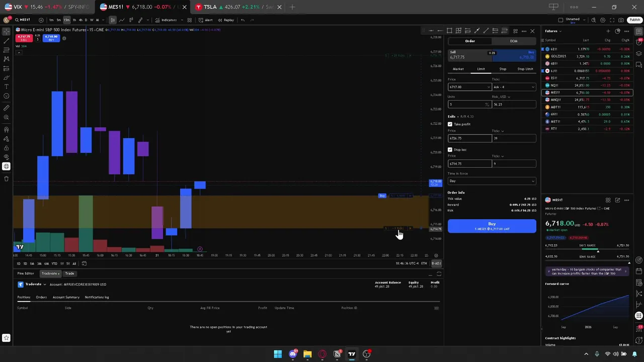Select the trend line drawing tool
This screenshot has height=362, width=644.
pyautogui.click(x=7, y=41)
